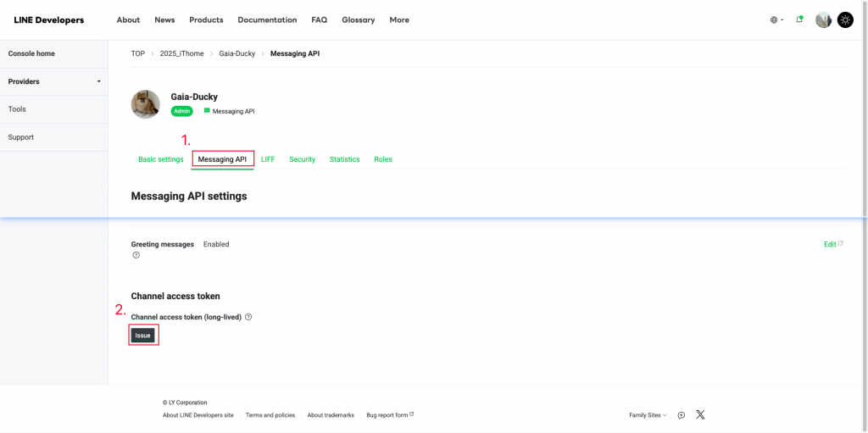Click the Issue button for access token
This screenshot has width=868, height=433.
click(x=142, y=336)
